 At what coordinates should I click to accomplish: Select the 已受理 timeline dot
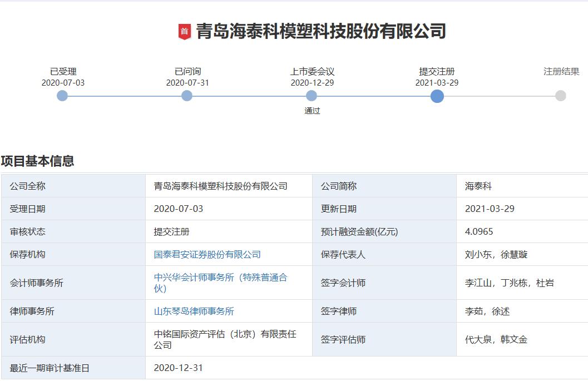point(62,96)
